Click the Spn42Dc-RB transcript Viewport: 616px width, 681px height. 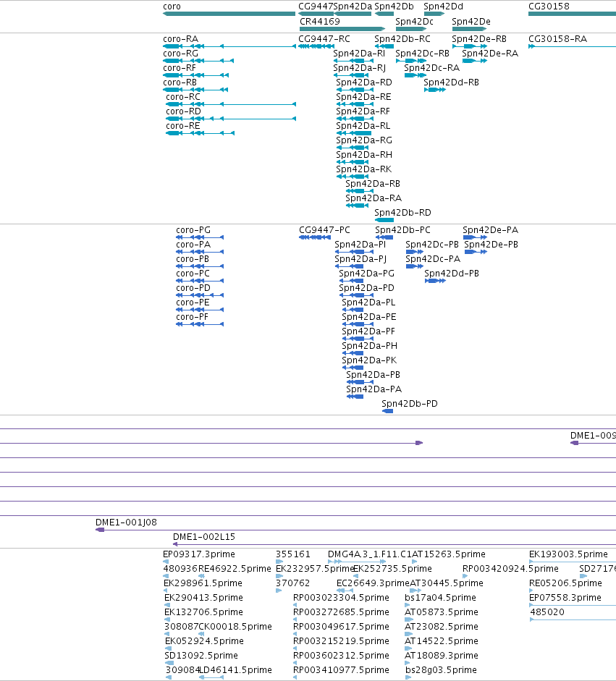[x=411, y=61]
